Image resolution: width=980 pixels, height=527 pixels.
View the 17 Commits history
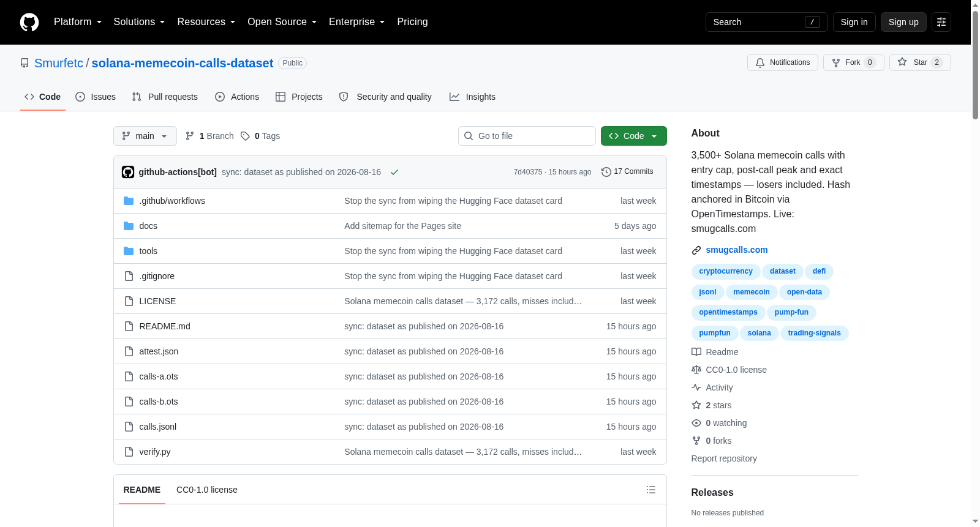pyautogui.click(x=627, y=172)
